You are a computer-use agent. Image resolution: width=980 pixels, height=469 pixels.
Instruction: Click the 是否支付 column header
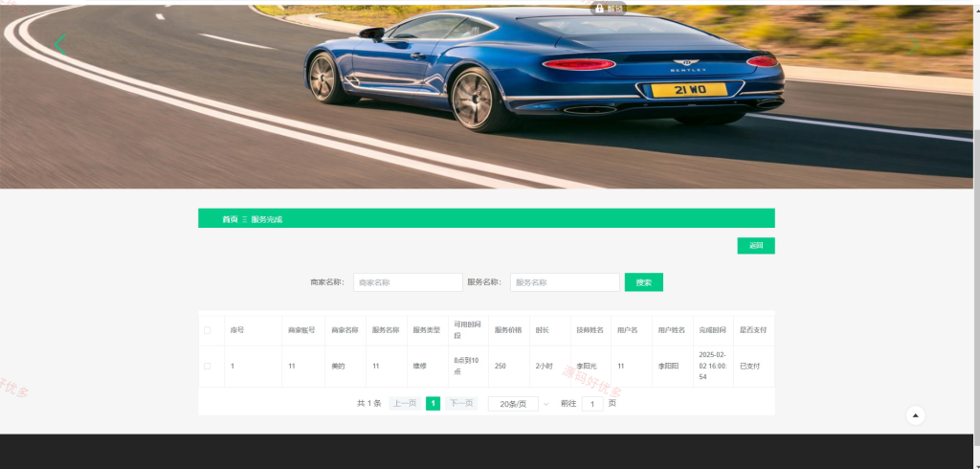tap(753, 330)
